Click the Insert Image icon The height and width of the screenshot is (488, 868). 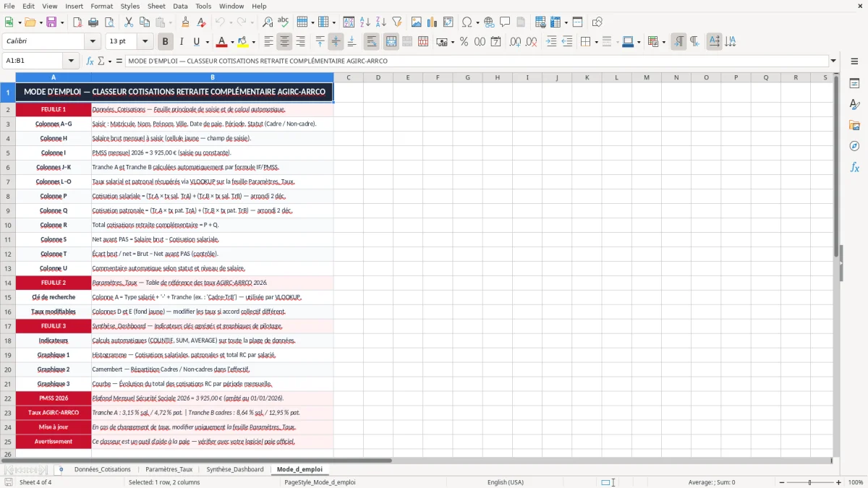click(x=417, y=22)
